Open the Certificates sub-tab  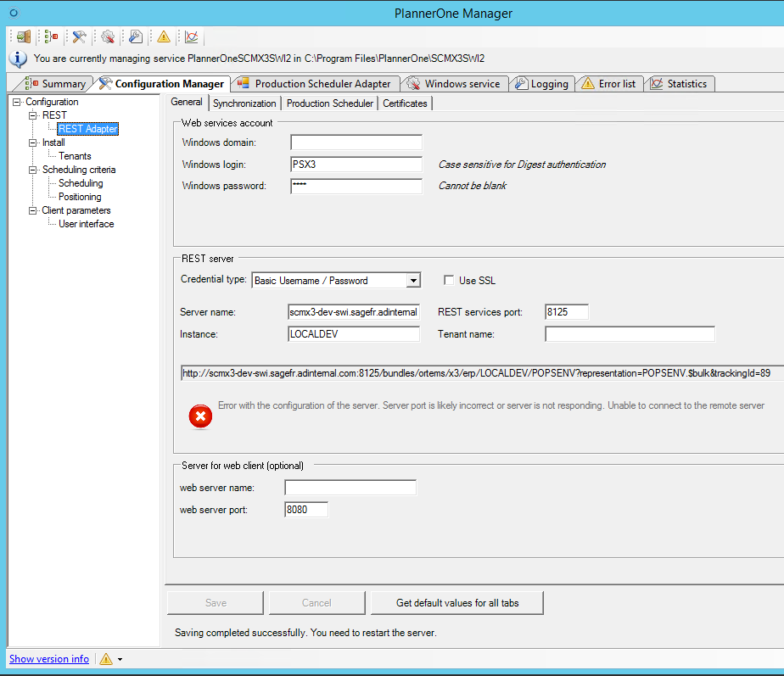click(x=405, y=103)
